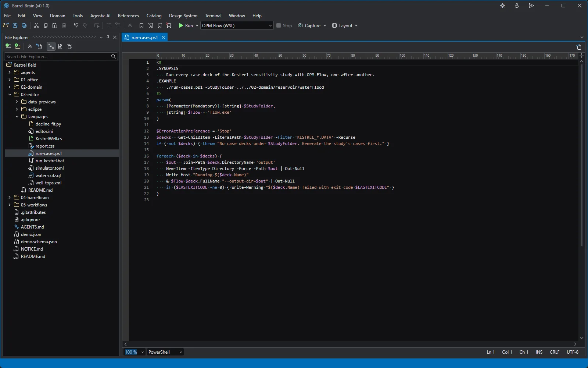Select simulator.toml in the file tree
The image size is (588, 368).
50,168
